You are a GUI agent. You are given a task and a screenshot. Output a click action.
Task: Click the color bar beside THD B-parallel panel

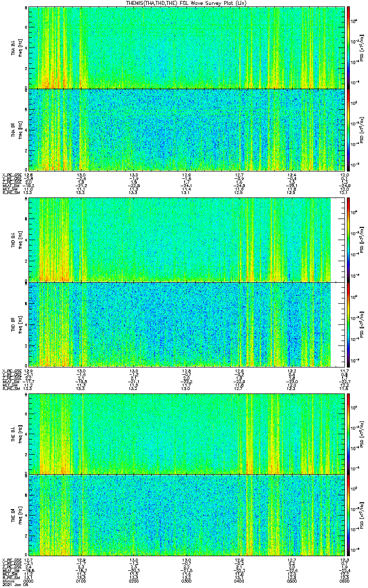[x=349, y=324]
